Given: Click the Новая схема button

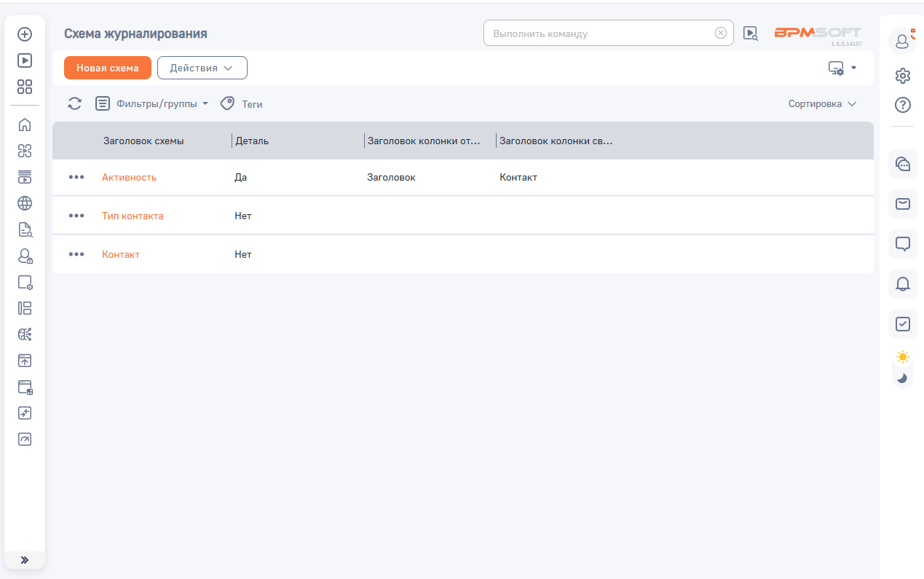Looking at the screenshot, I should pos(108,68).
